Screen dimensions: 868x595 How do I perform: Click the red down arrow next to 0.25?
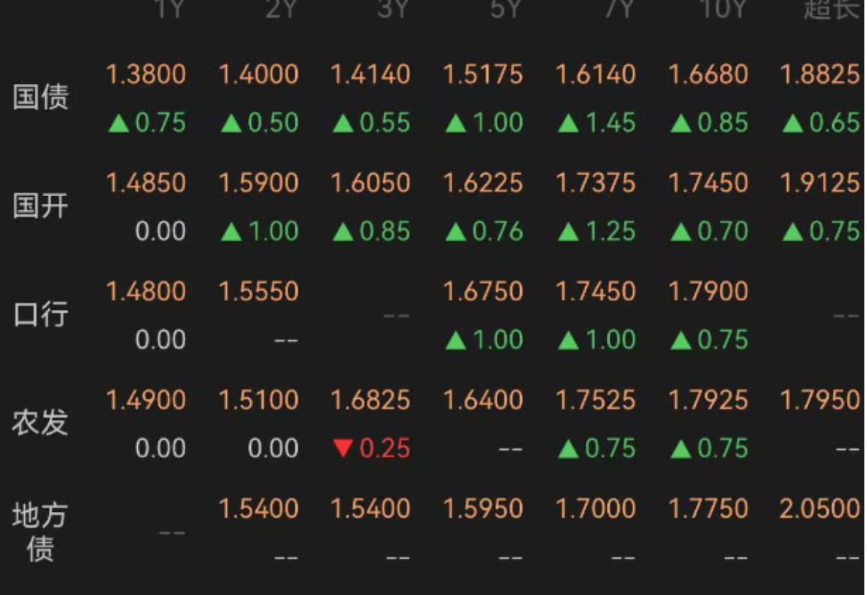pyautogui.click(x=344, y=448)
